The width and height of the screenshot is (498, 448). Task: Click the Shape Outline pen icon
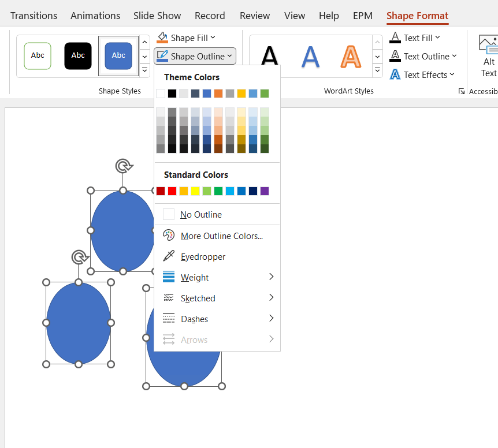pos(162,56)
